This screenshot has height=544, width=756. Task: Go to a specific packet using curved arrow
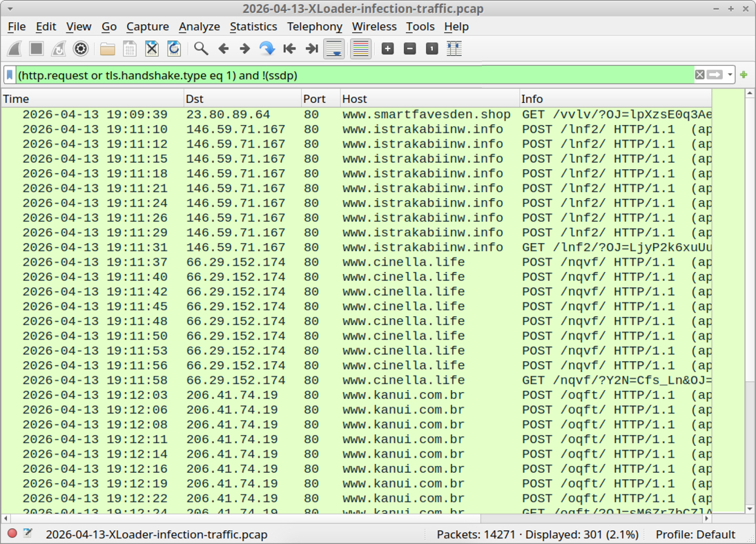tap(266, 49)
